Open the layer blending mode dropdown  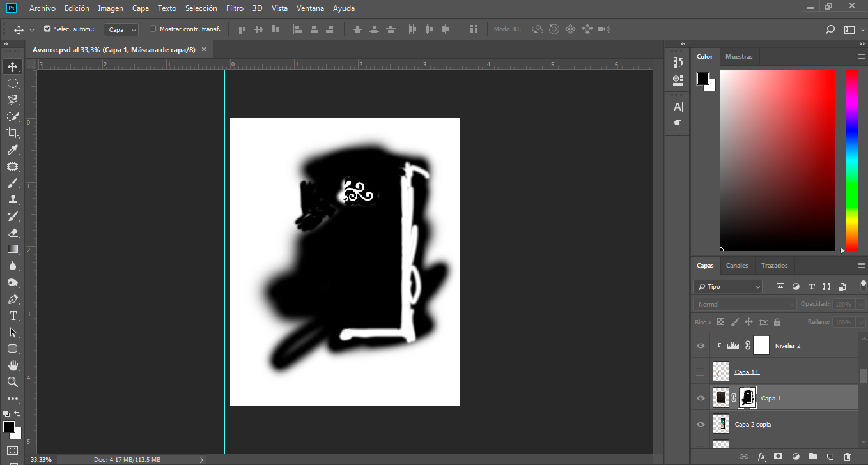coord(743,304)
